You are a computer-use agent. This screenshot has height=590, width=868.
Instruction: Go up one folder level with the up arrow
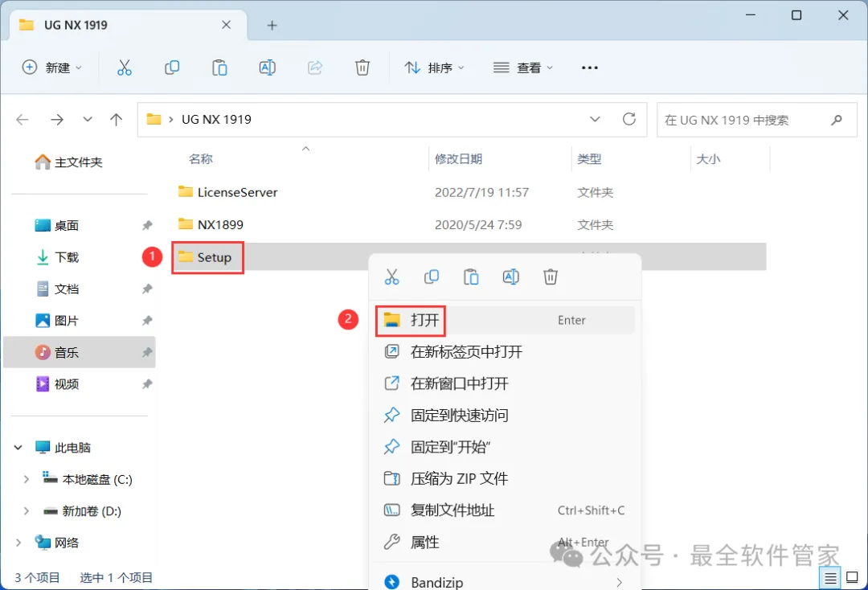[117, 120]
